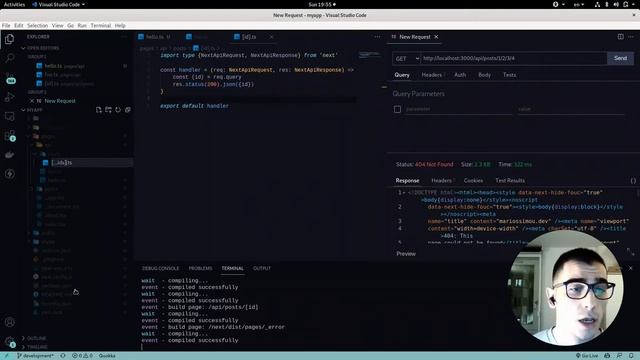The width and height of the screenshot is (640, 360).
Task: Click the Refresh Explorer icon
Action: [118, 110]
